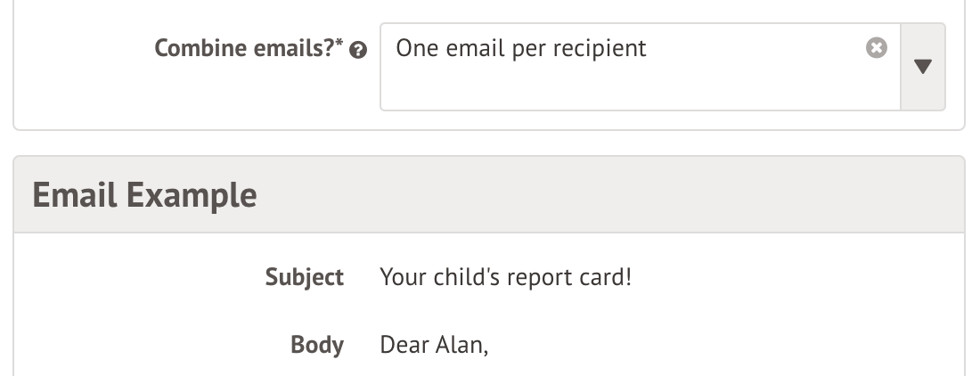Click the "Dear Alan," body greeting
Screen dimensions: 980x376
coord(434,345)
